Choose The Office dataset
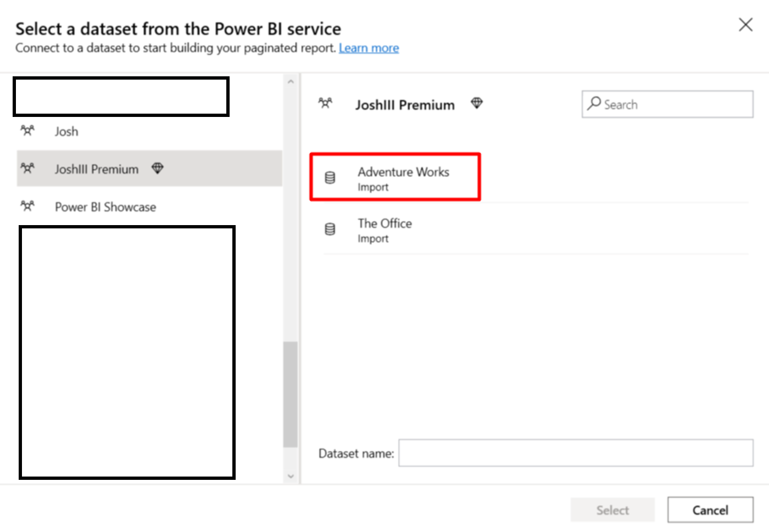 click(536, 229)
